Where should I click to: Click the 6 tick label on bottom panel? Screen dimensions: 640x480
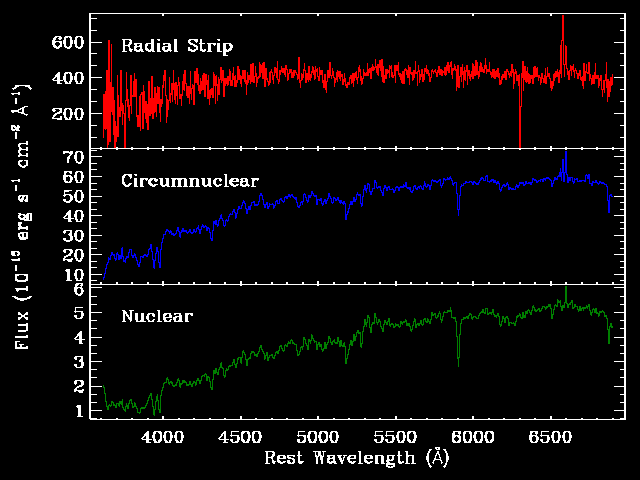pyautogui.click(x=79, y=289)
